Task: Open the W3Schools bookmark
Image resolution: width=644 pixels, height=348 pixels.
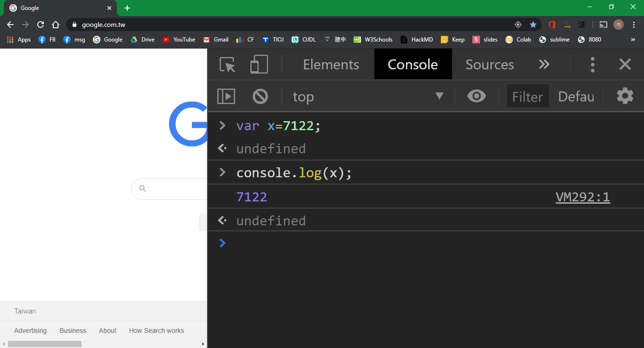Action: coord(373,40)
